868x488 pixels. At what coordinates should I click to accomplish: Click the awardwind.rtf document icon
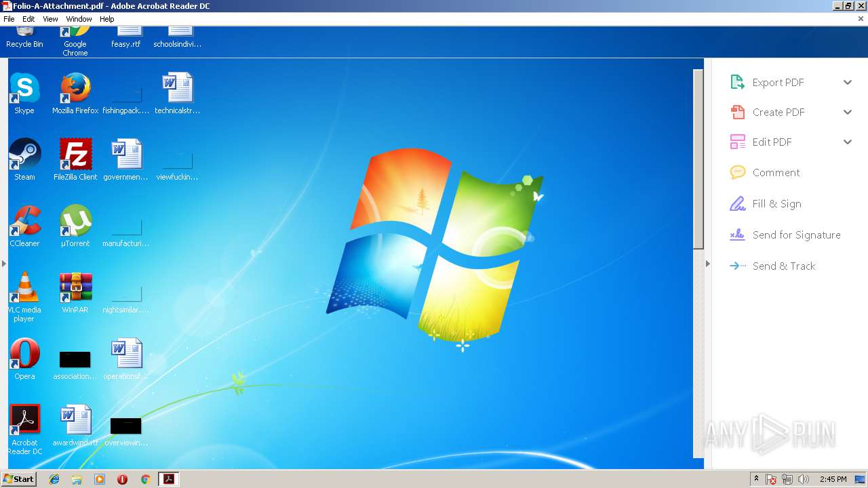[75, 420]
